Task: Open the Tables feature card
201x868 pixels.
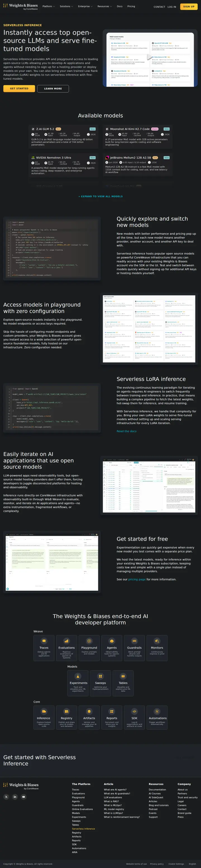Action: [x=123, y=683]
